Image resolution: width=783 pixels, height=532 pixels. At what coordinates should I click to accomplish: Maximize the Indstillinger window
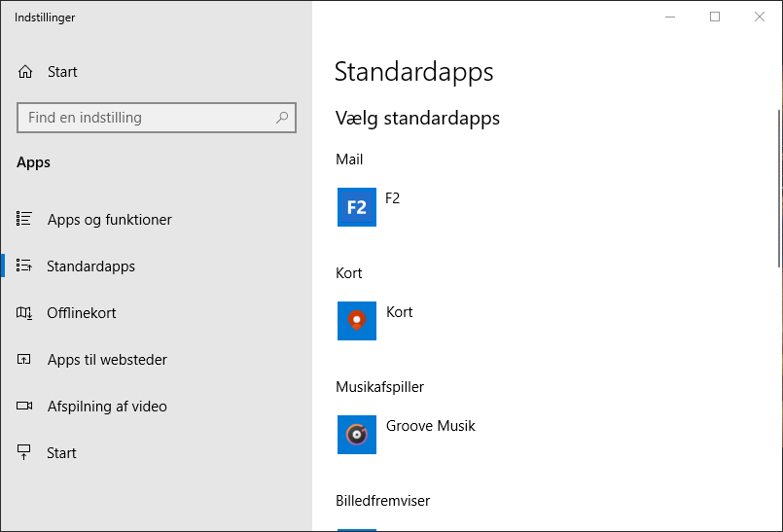715,17
